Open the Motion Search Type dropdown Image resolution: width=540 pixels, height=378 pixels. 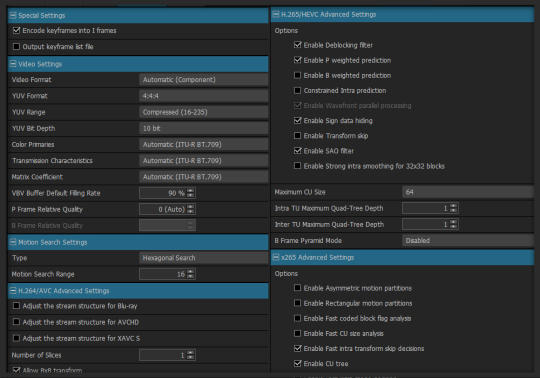[204, 258]
